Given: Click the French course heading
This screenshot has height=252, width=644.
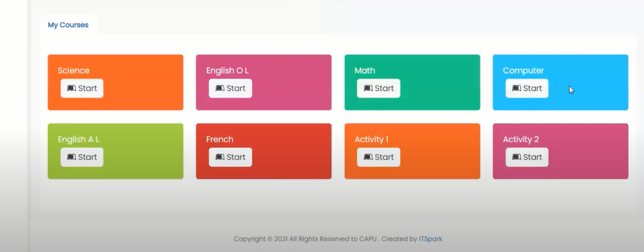Looking at the screenshot, I should 219,139.
